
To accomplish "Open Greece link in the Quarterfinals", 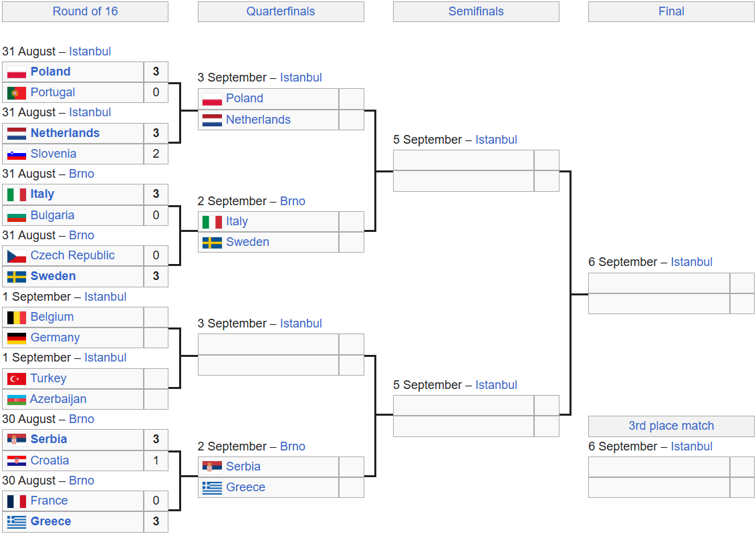I will click(x=245, y=488).
